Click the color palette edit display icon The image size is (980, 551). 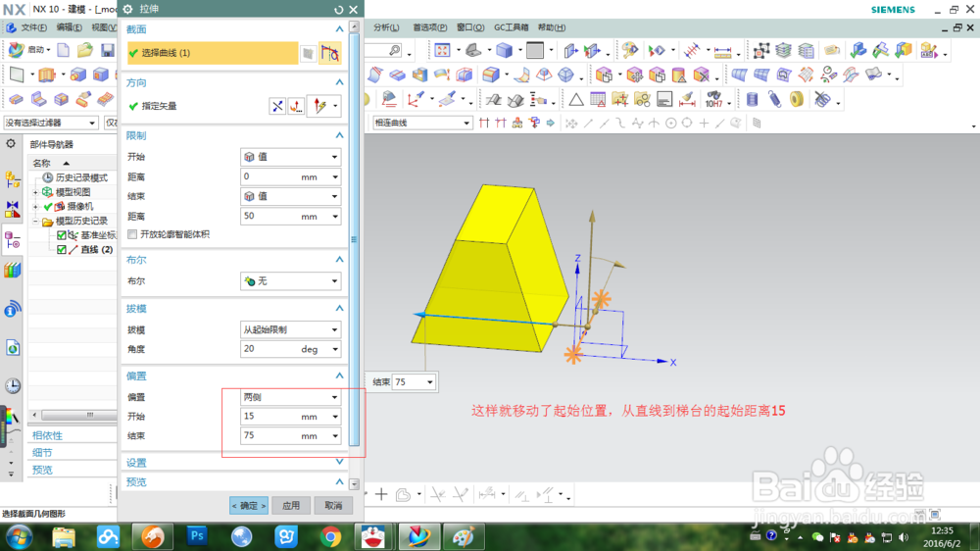pos(630,50)
